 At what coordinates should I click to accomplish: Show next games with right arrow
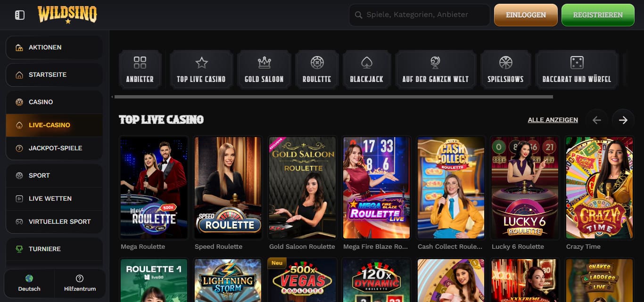pos(623,120)
